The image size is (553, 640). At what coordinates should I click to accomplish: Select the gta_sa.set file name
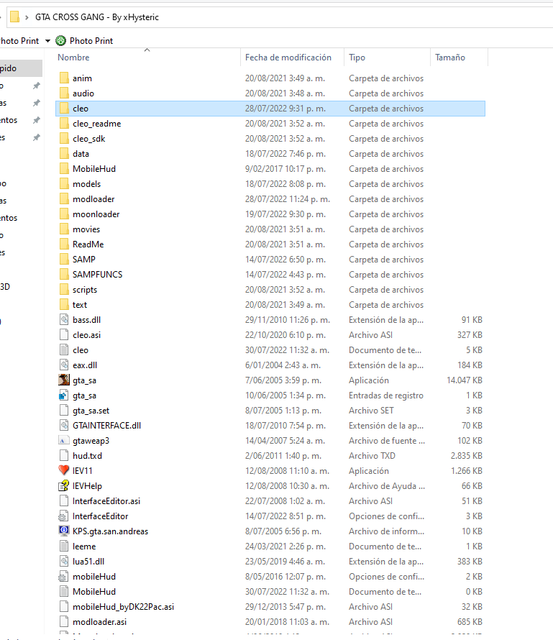(x=91, y=411)
